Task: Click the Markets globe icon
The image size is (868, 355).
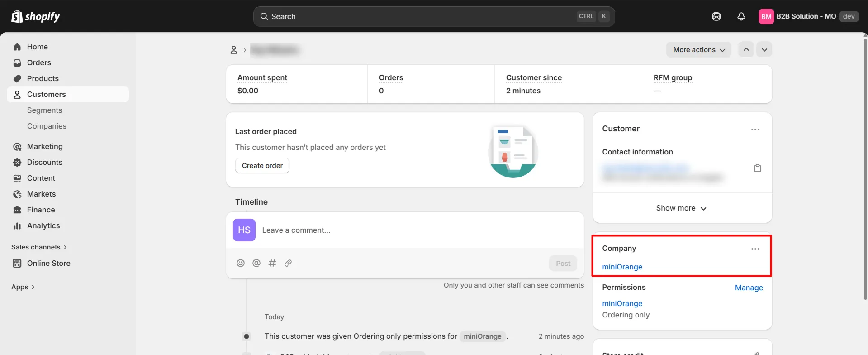Action: point(17,194)
